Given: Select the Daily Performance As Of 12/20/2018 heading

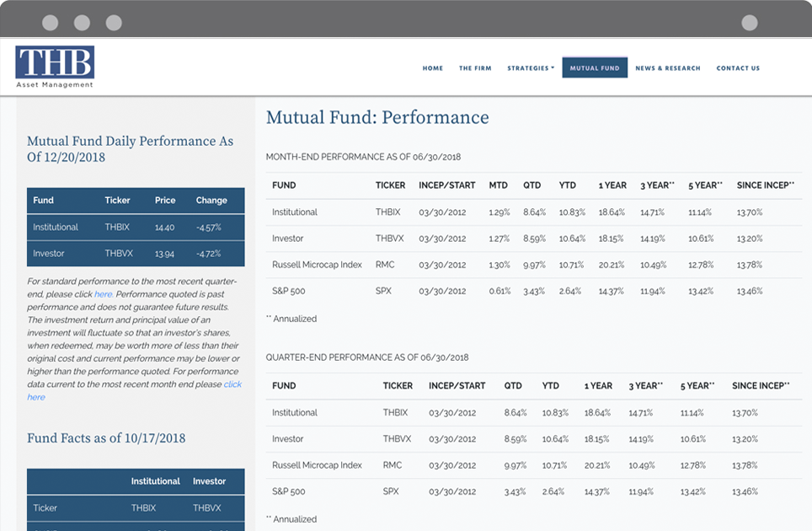Looking at the screenshot, I should (130, 148).
